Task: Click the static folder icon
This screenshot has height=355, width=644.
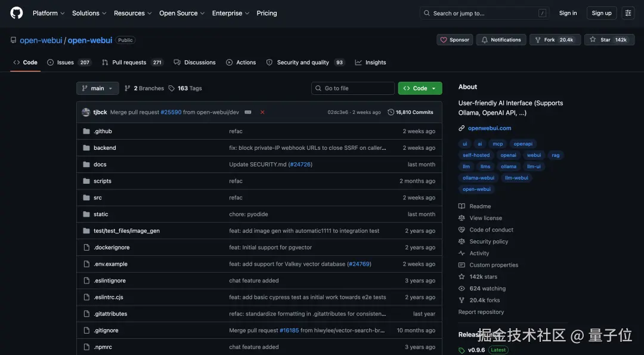Action: (86, 214)
